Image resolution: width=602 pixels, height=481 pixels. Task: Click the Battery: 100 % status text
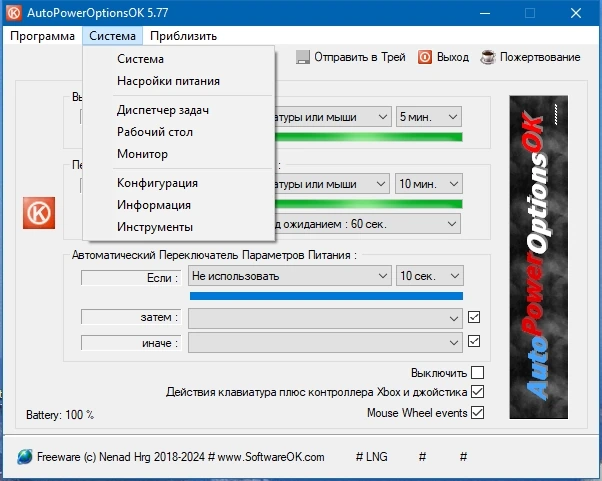pyautogui.click(x=60, y=415)
